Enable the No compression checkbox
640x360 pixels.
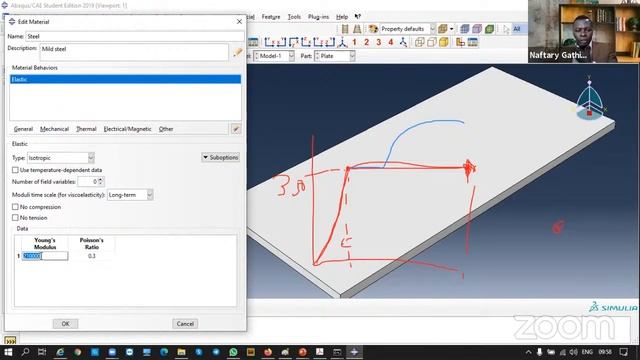click(15, 207)
